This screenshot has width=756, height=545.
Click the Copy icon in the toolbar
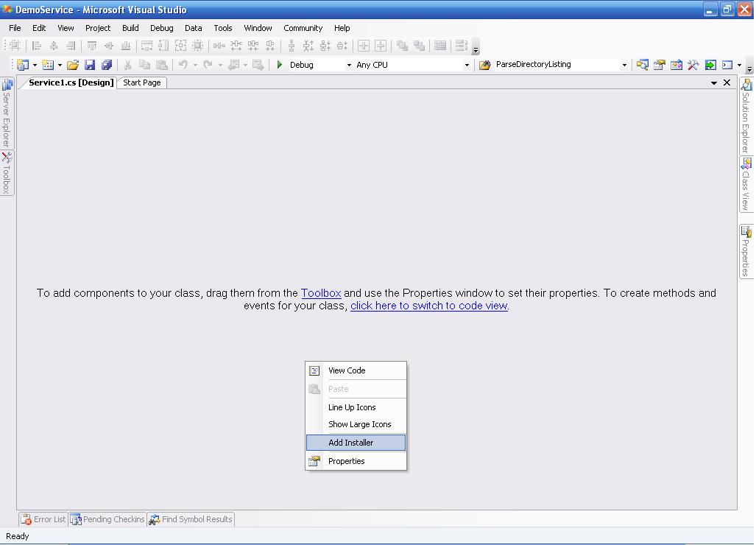click(x=144, y=65)
